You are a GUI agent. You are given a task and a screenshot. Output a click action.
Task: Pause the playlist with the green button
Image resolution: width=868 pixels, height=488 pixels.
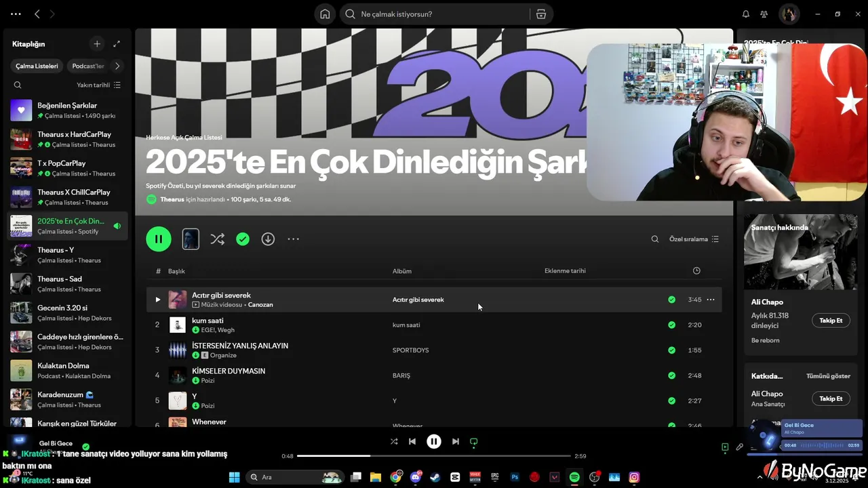coord(159,239)
